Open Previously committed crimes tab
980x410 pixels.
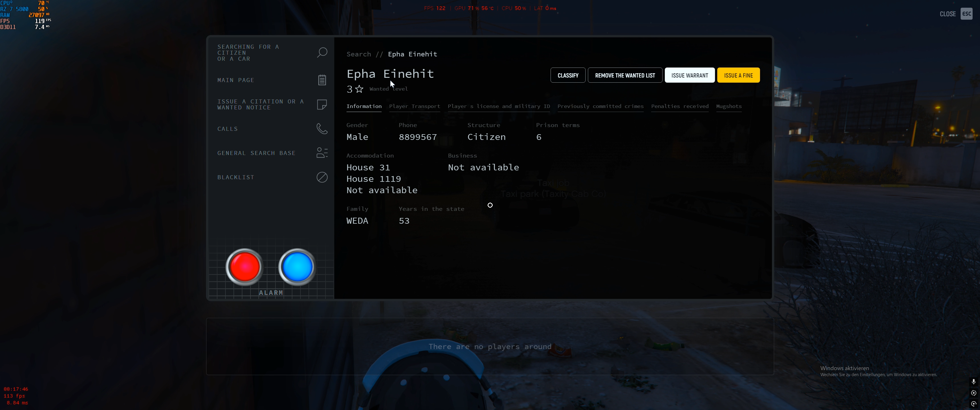click(x=600, y=107)
